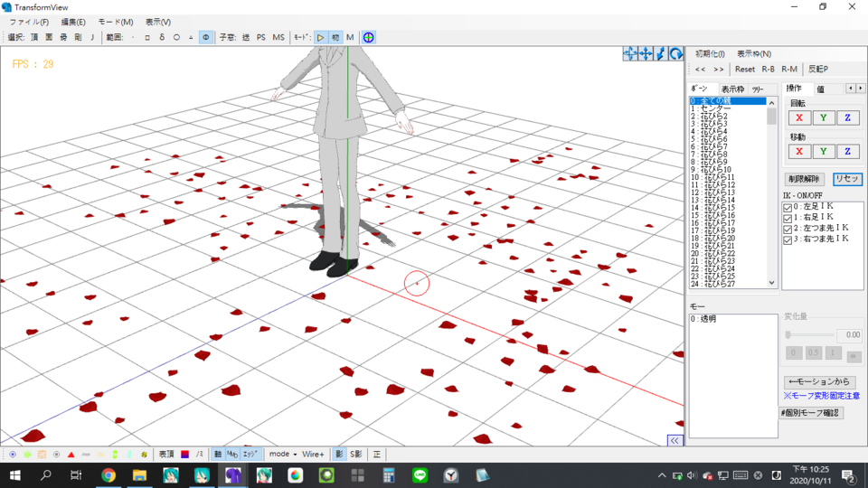
Task: Click the morph 変化量 slider
Action: click(810, 334)
